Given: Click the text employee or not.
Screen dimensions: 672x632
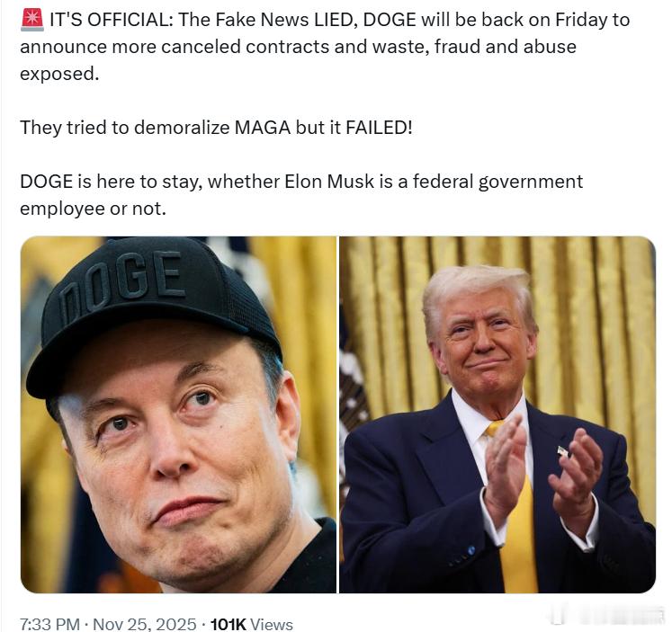Looking at the screenshot, I should (x=93, y=209).
